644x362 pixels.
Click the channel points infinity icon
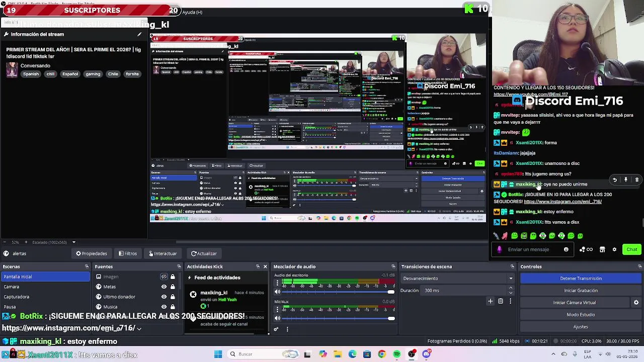coord(586,249)
